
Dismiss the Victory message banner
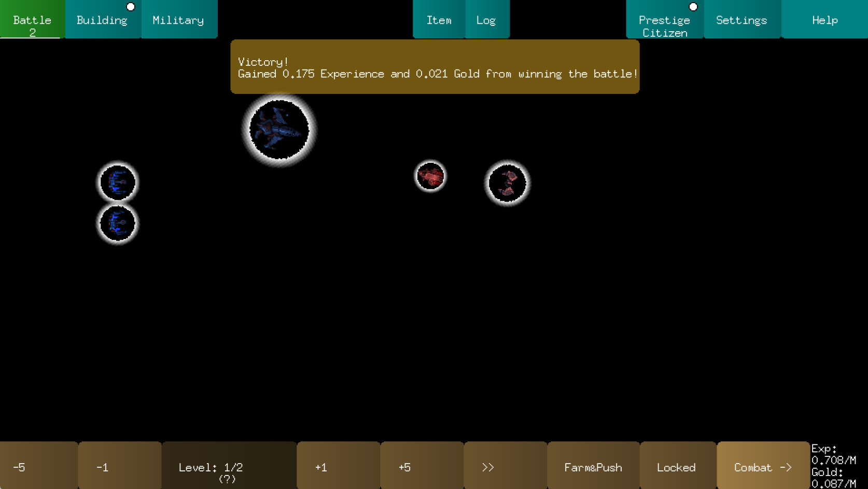click(435, 67)
